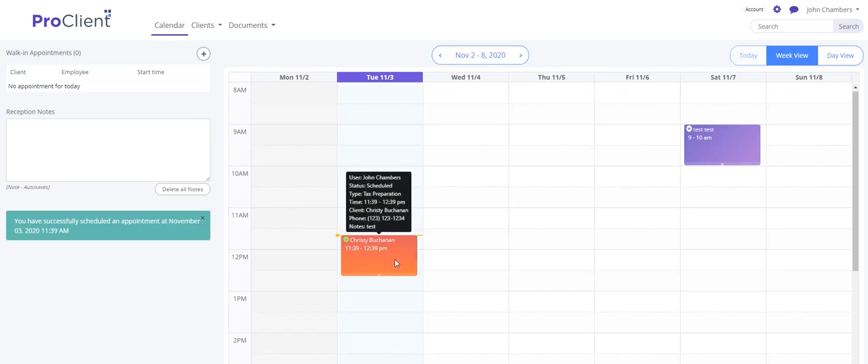Click the Employee column header in walk-ins
The image size is (868, 364).
[75, 72]
